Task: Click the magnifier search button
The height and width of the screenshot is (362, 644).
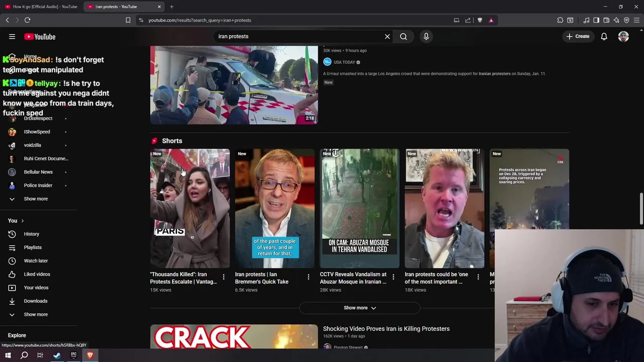Action: point(404,36)
